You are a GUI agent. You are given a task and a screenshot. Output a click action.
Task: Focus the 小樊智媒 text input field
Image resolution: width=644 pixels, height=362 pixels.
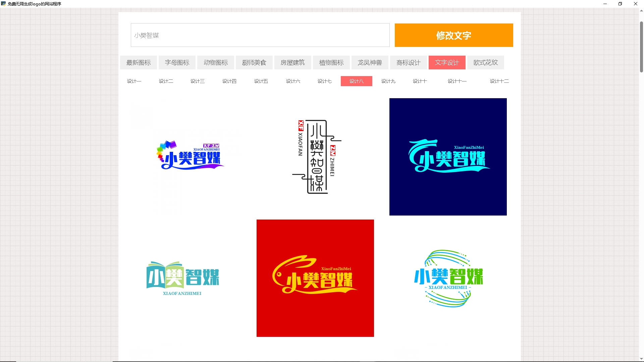point(260,35)
